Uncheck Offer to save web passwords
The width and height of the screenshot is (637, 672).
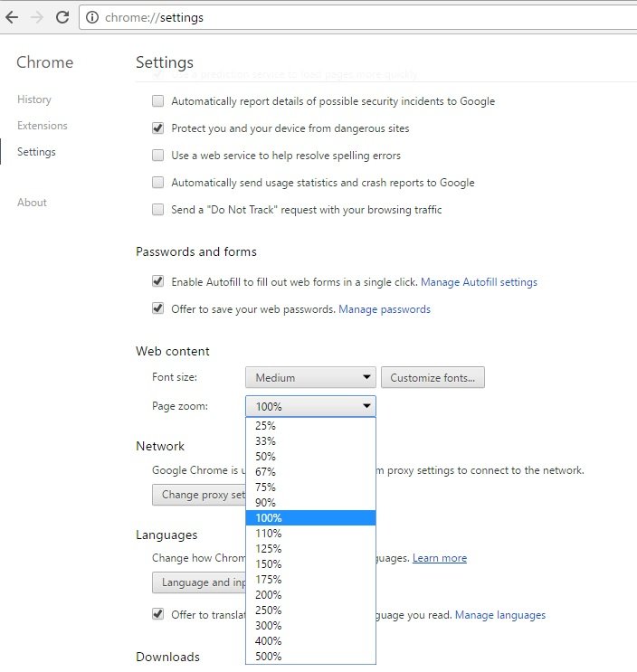click(157, 308)
